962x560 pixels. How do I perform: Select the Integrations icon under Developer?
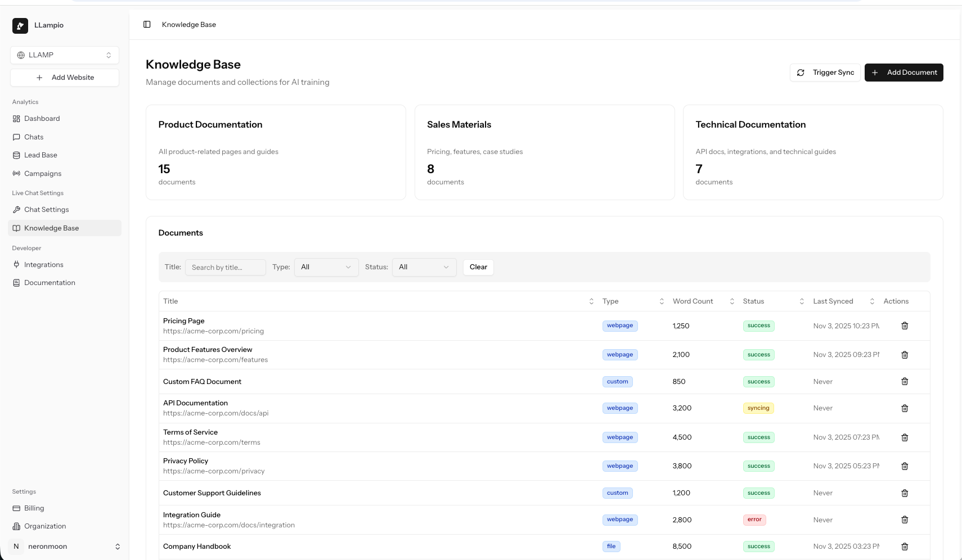pyautogui.click(x=17, y=264)
